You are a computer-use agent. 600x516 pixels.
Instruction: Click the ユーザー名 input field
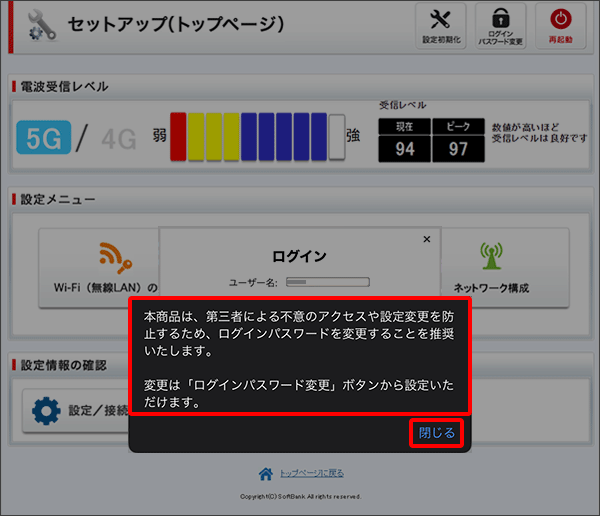click(x=328, y=282)
